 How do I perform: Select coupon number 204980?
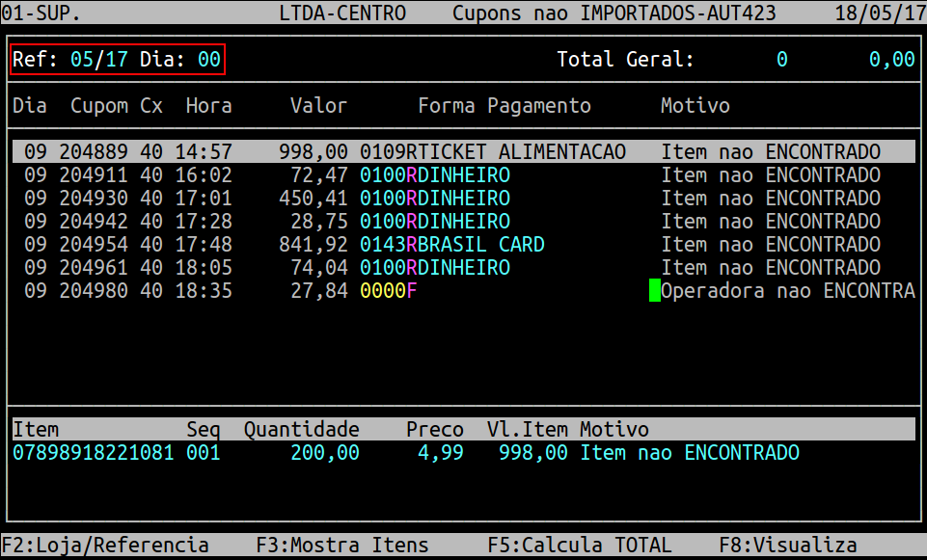[94, 291]
